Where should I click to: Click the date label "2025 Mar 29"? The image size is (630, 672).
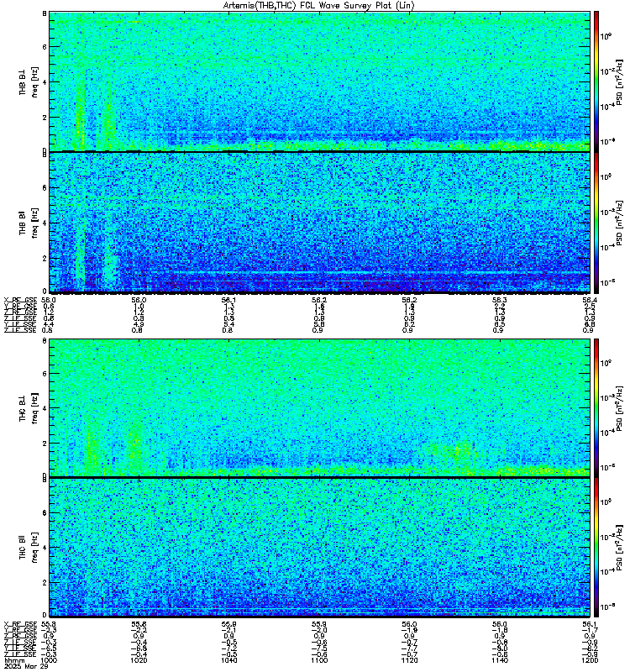point(26,666)
